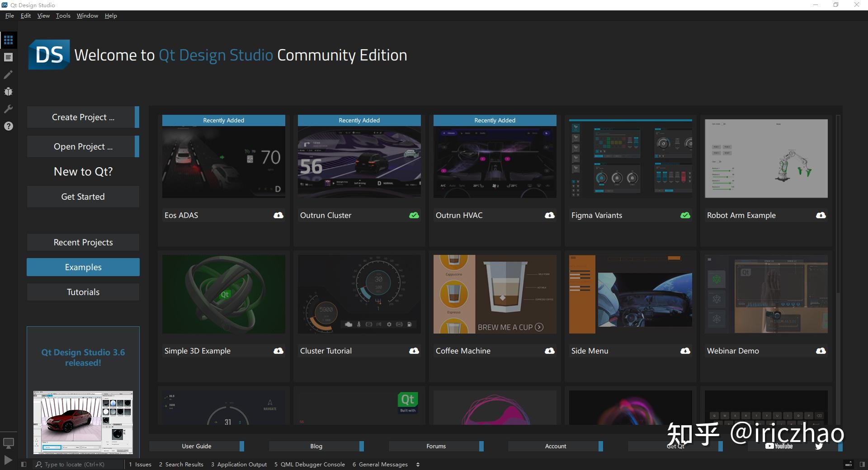Open the Search Results pane
Screen dimensions: 868x470
point(181,464)
